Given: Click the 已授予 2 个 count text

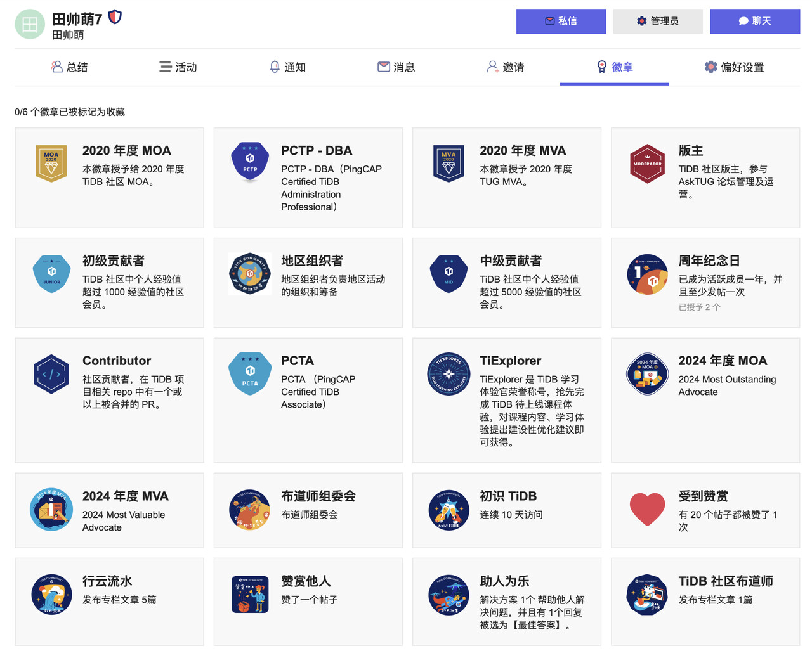Looking at the screenshot, I should (699, 307).
